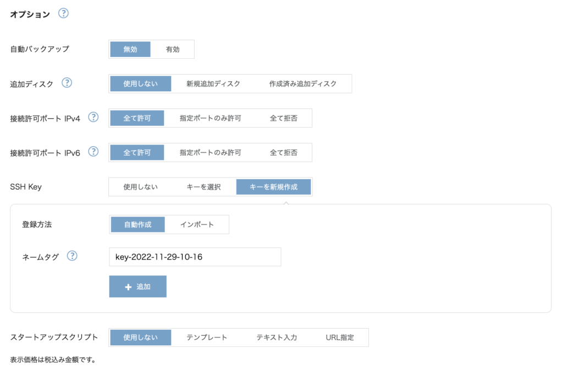This screenshot has height=392, width=563.
Task: Select テキスト入力 startup script option
Action: (x=277, y=338)
